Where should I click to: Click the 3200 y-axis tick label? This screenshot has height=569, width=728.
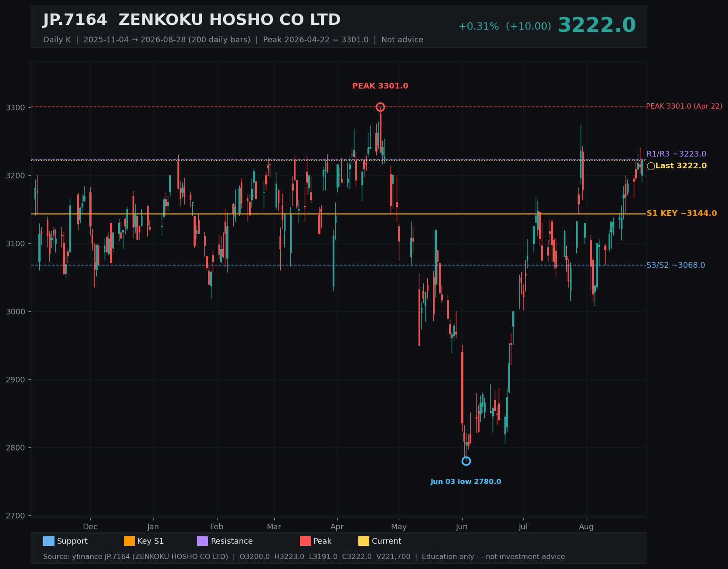tap(15, 176)
